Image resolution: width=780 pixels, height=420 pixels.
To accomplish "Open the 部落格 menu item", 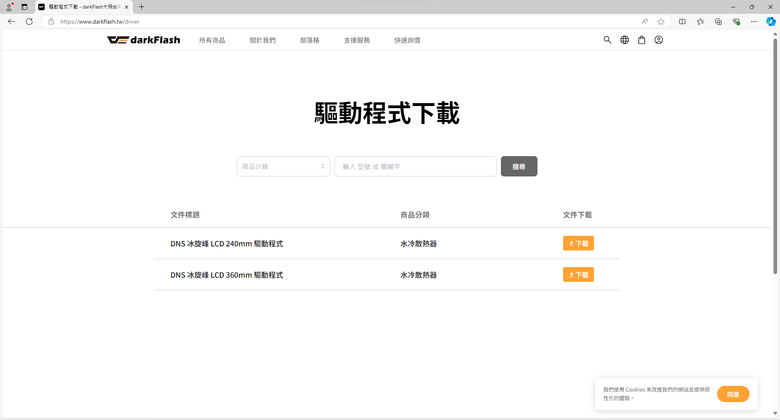I will coord(309,40).
